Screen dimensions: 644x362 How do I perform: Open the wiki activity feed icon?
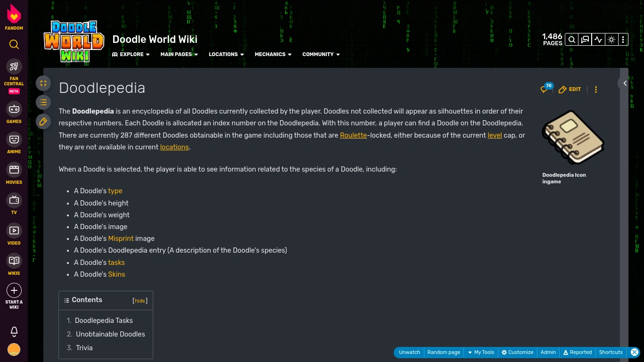tap(598, 40)
